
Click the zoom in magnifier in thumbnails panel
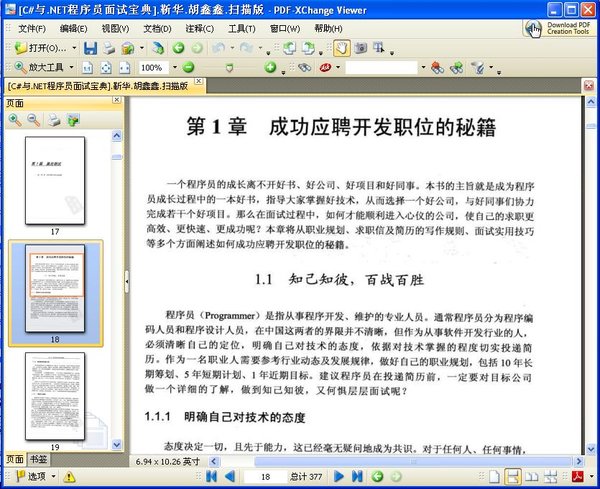pos(15,120)
